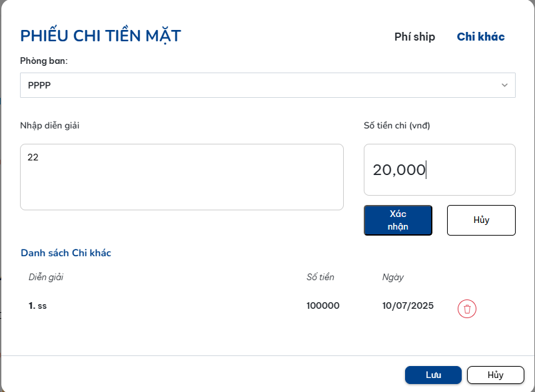Open the PPPP department dropdown
Screen dimensions: 535x392
[x=267, y=85]
